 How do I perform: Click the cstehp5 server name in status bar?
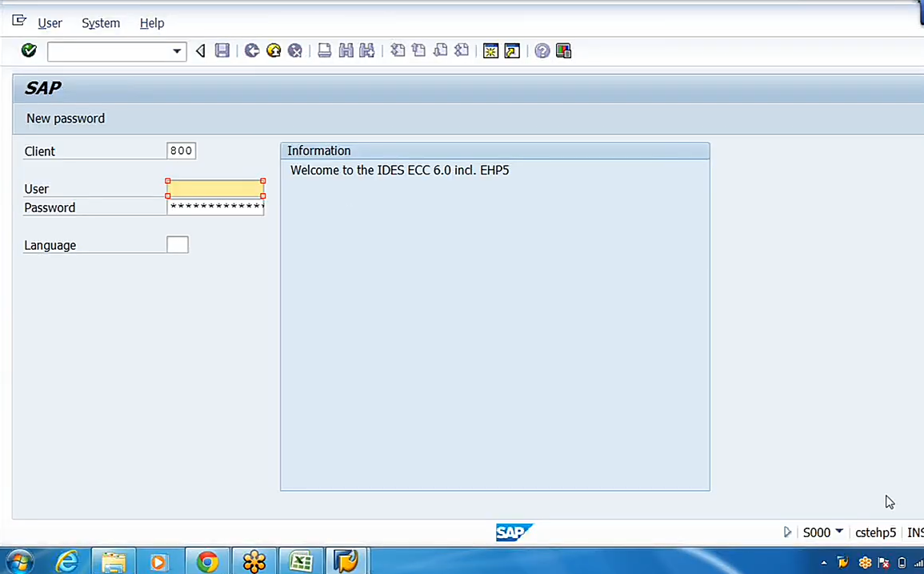coord(875,532)
